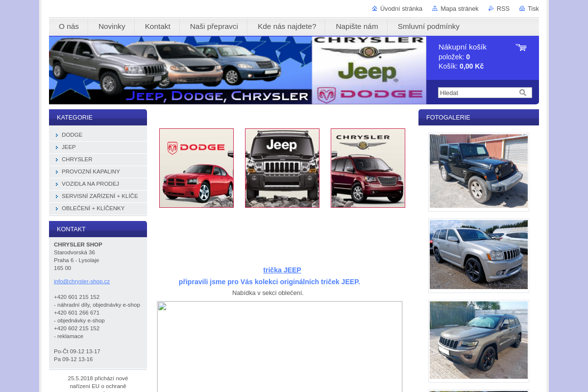This screenshot has height=392, width=588.
Task: Open Naši přepravci menu item
Action: point(214,26)
